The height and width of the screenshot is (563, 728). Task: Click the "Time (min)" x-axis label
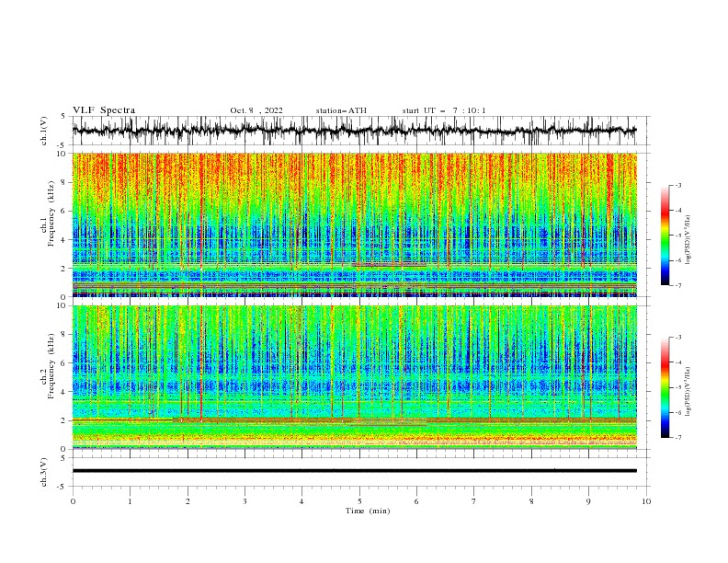368,511
